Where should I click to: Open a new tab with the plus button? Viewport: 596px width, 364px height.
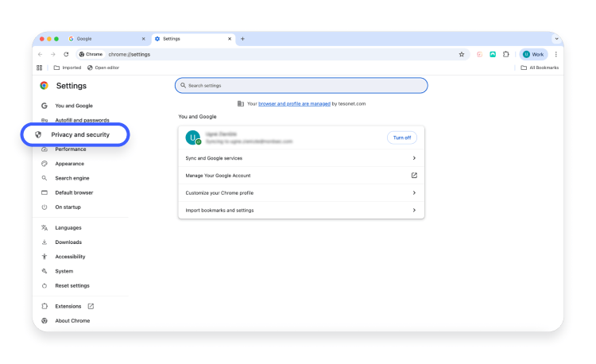pos(242,39)
